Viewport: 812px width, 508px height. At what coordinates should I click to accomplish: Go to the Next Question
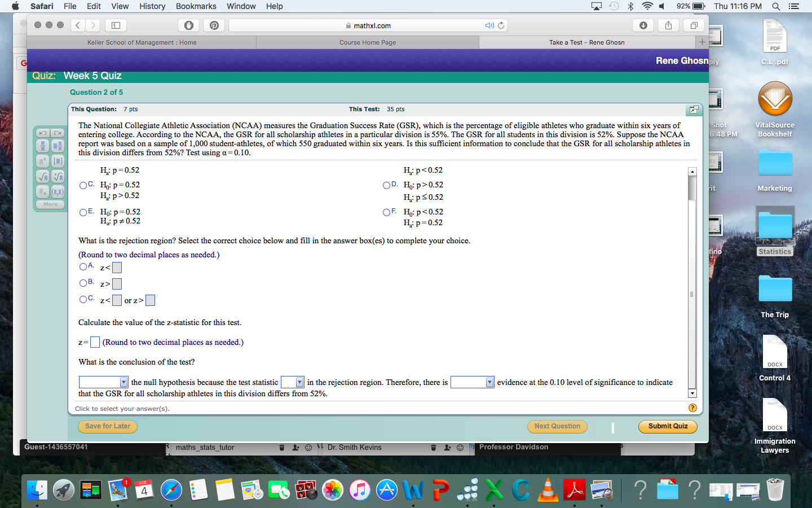tap(557, 426)
